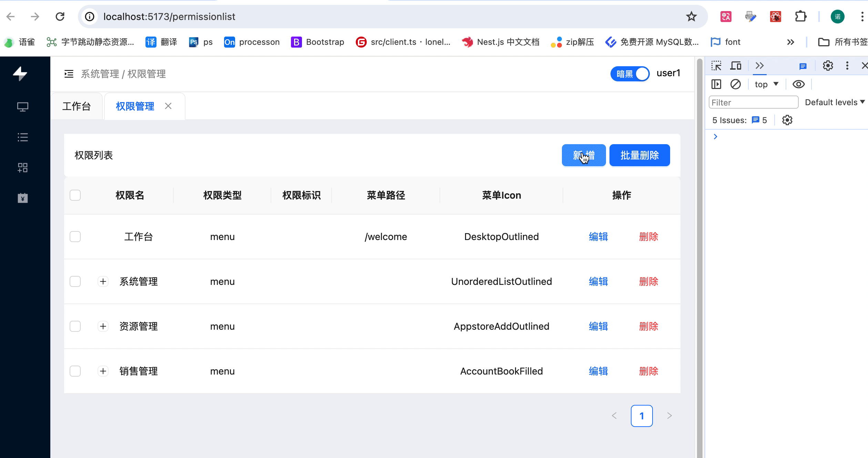Expand the 销售管理 row
The height and width of the screenshot is (458, 868).
(x=103, y=371)
